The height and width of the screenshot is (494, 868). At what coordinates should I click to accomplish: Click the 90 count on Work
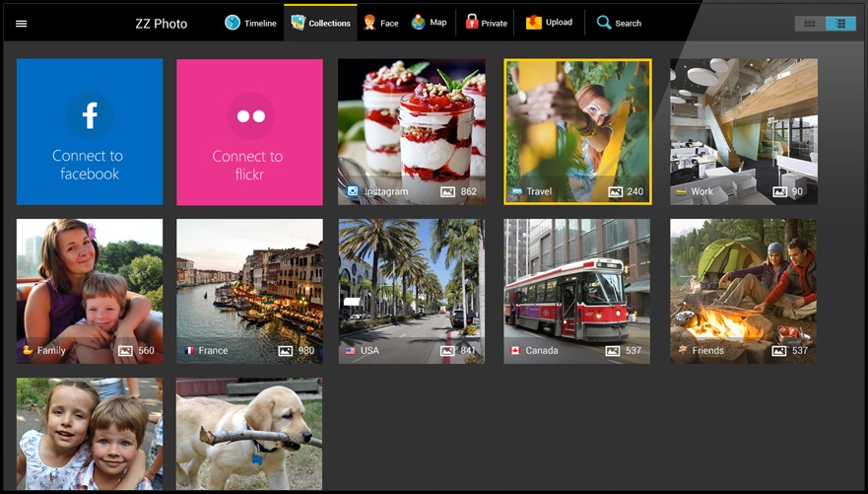(797, 191)
